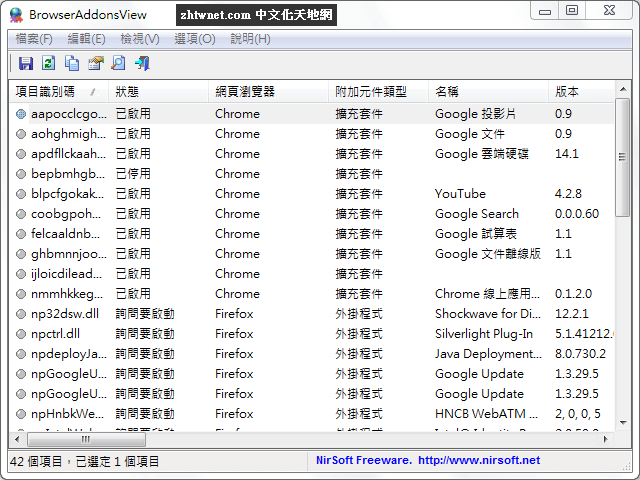Click the icon next to npctrl.dll
640x480 pixels.
click(21, 334)
